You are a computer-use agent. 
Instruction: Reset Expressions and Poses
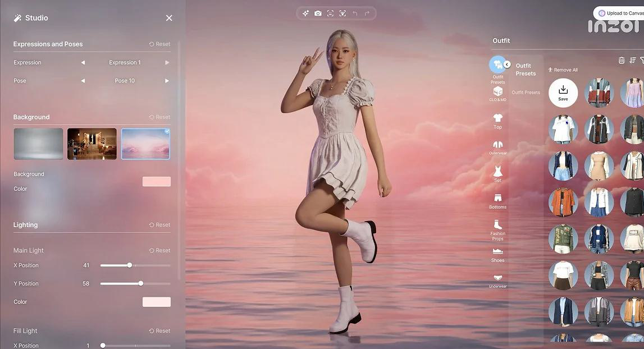coord(159,44)
